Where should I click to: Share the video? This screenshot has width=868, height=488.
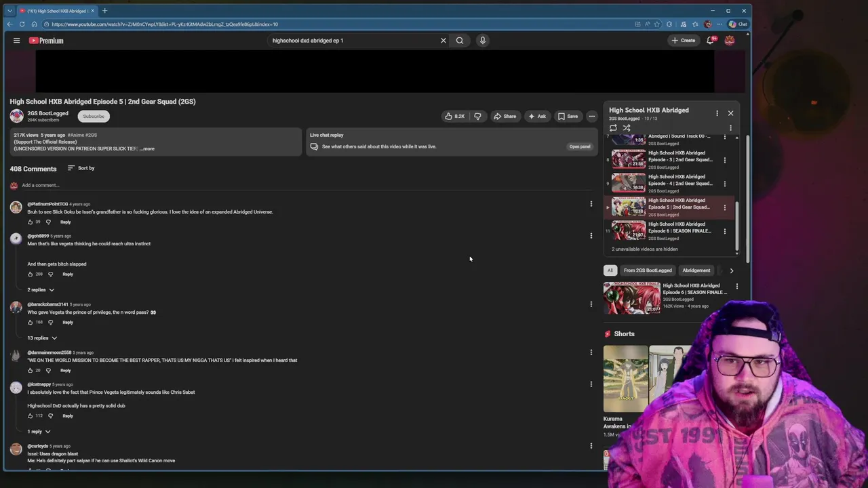coord(505,116)
